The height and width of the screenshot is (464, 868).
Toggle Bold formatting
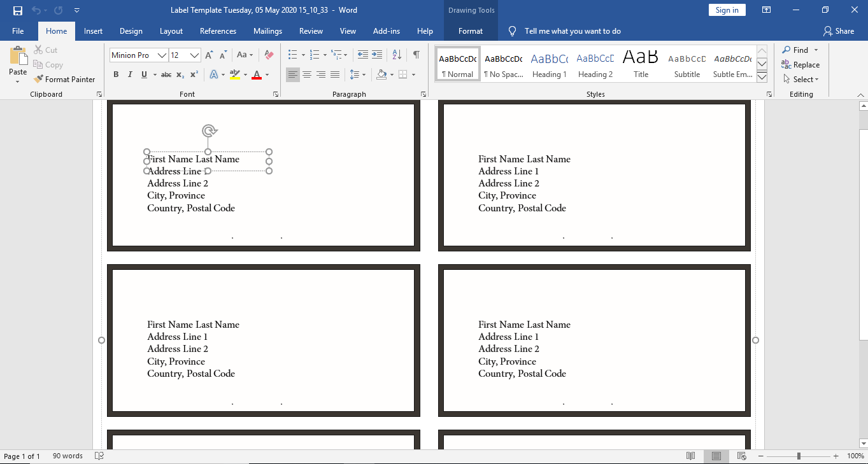click(116, 75)
